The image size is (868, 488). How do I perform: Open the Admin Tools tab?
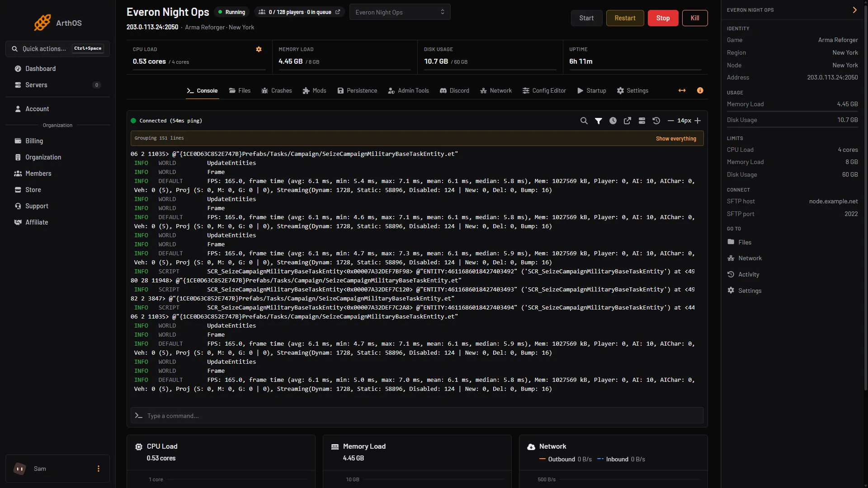(408, 91)
